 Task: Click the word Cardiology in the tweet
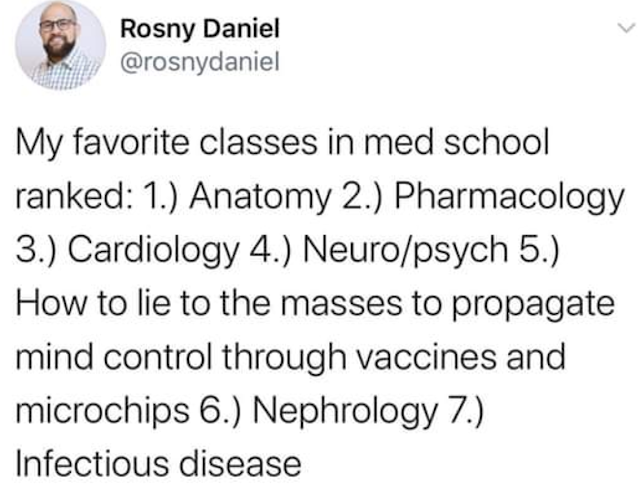coord(153,250)
